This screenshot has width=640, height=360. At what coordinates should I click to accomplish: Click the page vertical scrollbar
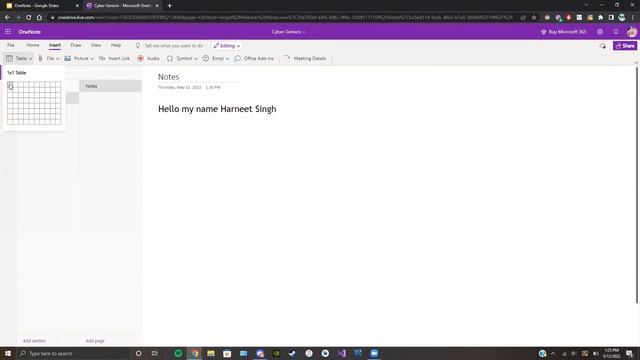tap(637, 186)
